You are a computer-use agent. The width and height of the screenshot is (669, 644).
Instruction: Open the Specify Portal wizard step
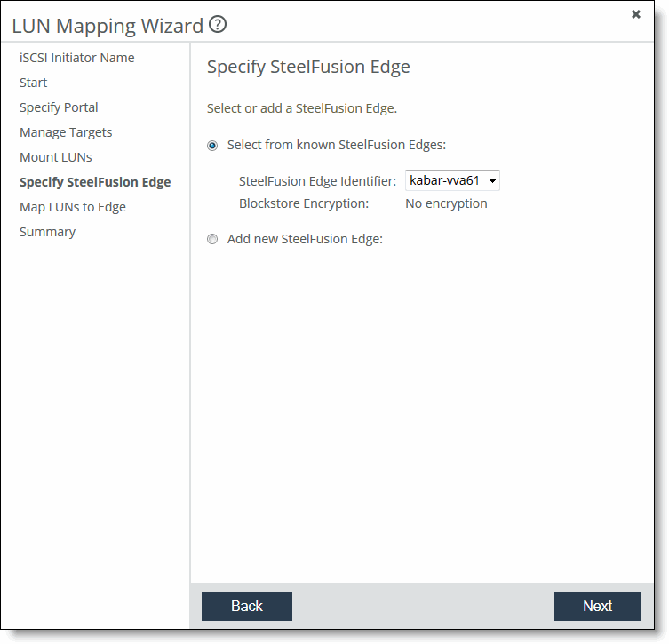(x=59, y=107)
